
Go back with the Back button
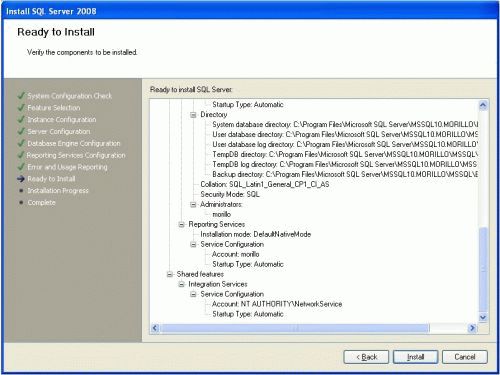click(x=366, y=357)
